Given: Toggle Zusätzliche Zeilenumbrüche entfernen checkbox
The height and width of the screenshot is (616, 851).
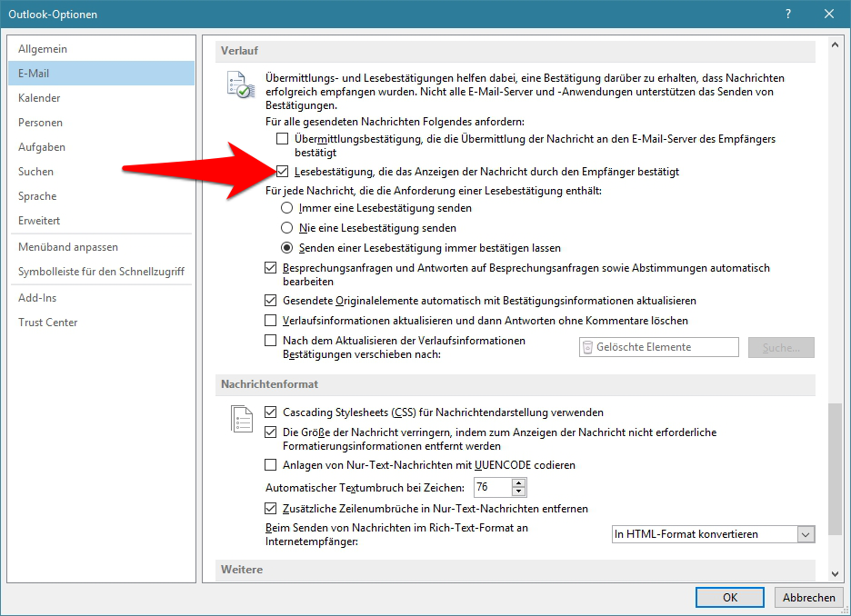Looking at the screenshot, I should click(270, 509).
